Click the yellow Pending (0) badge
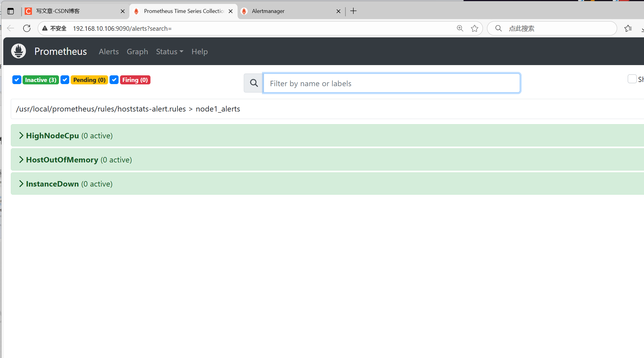Viewport: 644px width, 358px height. (x=89, y=80)
